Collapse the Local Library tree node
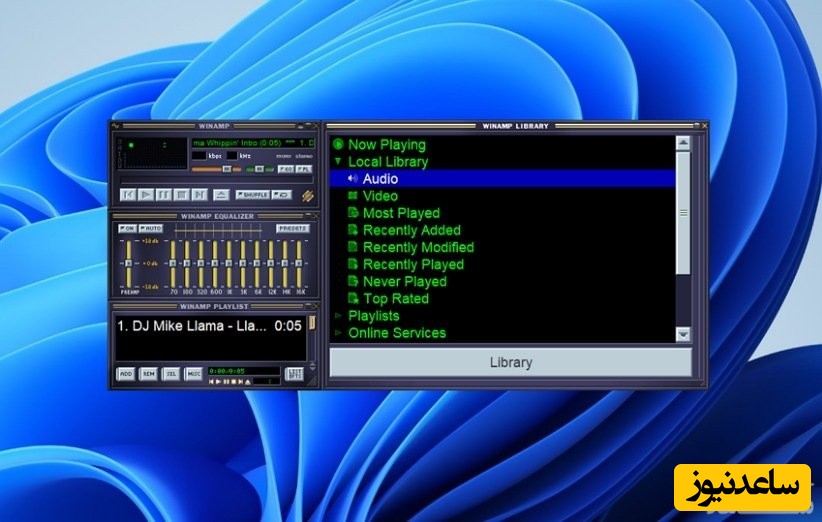This screenshot has height=522, width=822. [x=338, y=161]
